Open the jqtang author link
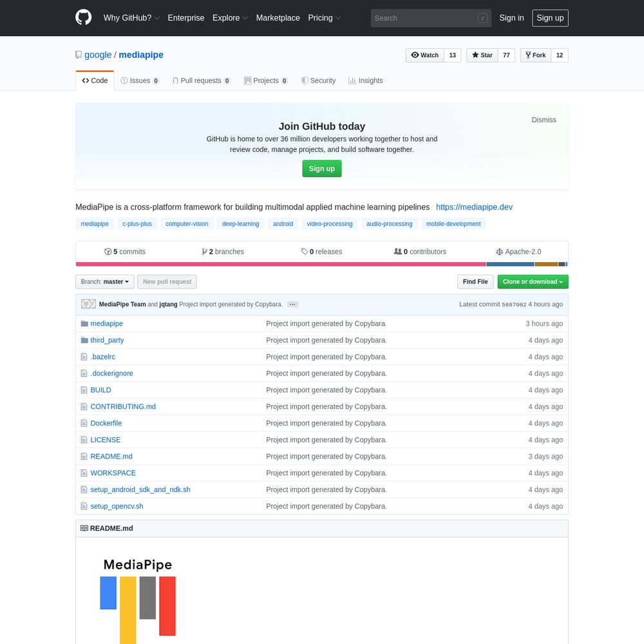The height and width of the screenshot is (644, 644). (x=168, y=305)
